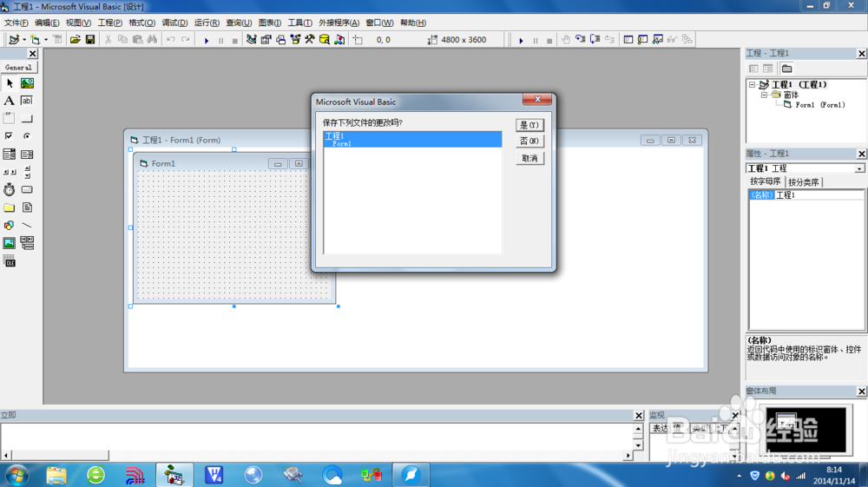Select the CheckBox control tool
This screenshot has height=487, width=868.
[10, 136]
